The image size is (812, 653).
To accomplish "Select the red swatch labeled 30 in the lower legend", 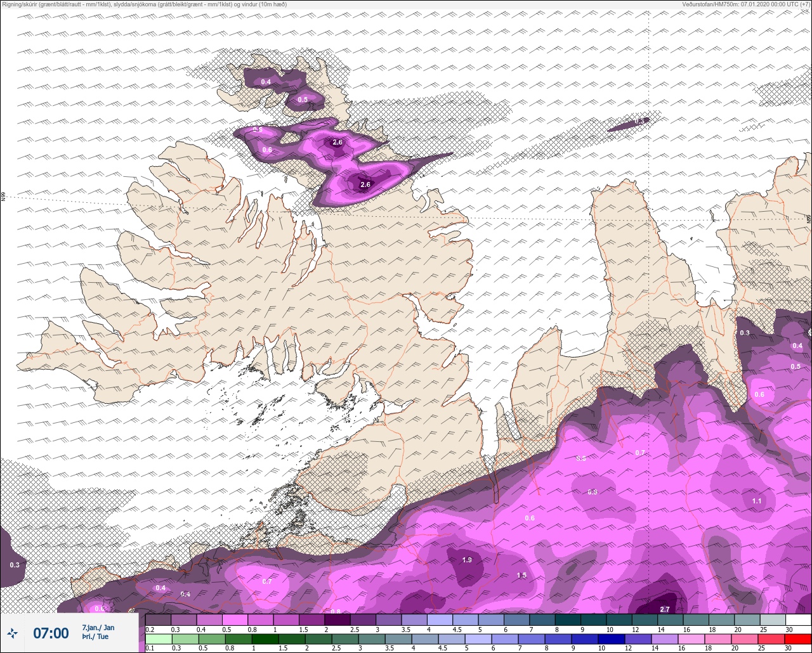I will (798, 639).
